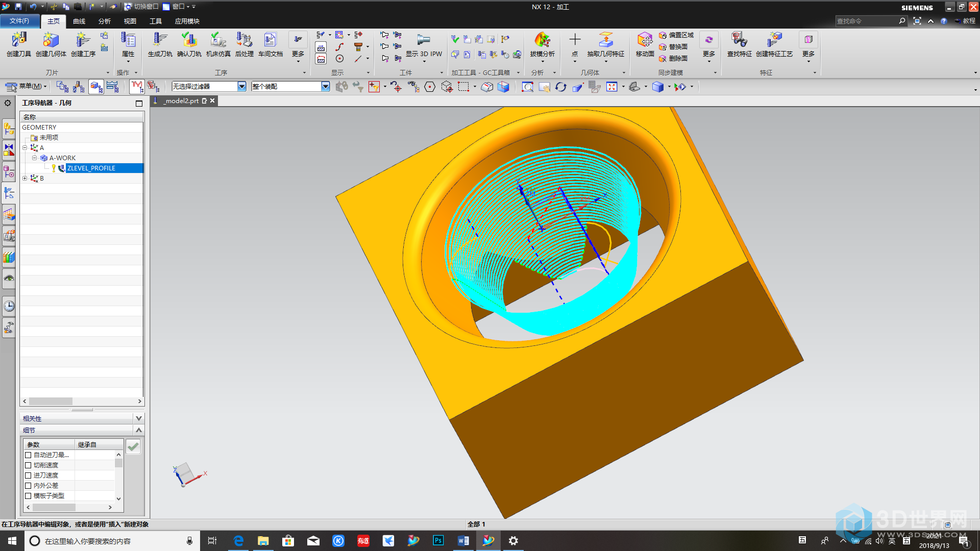Open the 属性 (Properties) tool
980x551 pixels.
point(128,44)
